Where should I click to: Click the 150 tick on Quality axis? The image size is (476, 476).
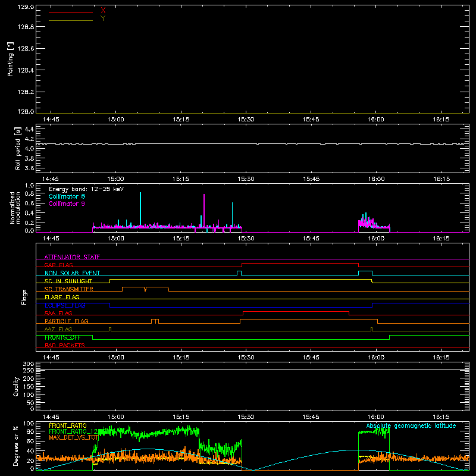click(29, 387)
